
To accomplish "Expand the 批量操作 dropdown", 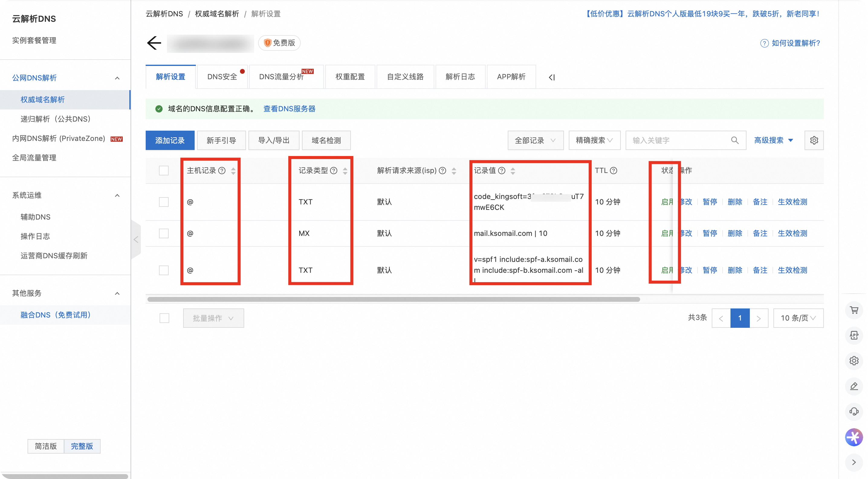I will coord(213,318).
